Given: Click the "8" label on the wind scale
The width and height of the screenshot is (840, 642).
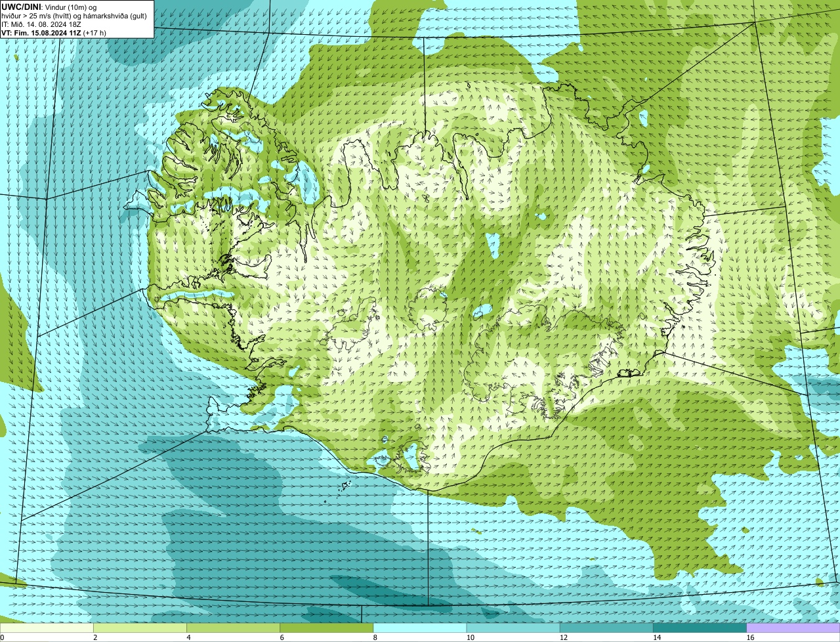Looking at the screenshot, I should coord(375,637).
